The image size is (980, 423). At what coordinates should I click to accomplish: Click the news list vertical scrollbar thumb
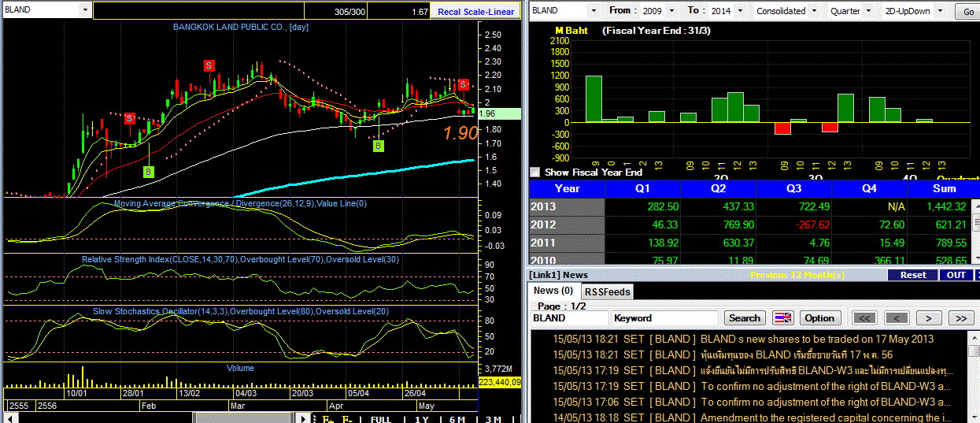coord(974,351)
